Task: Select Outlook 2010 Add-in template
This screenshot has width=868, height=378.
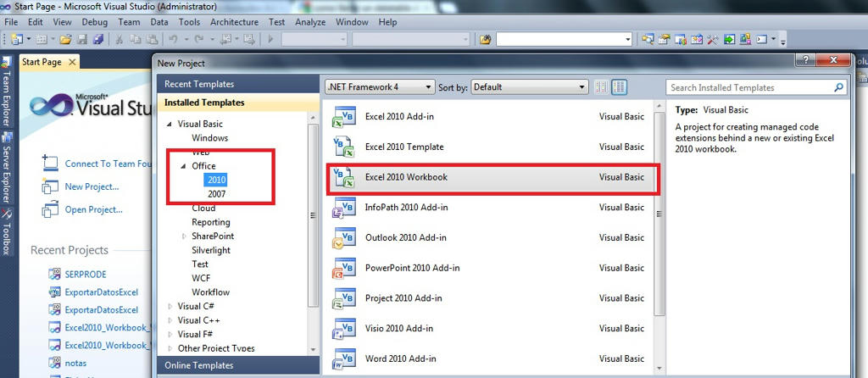Action: click(x=490, y=237)
